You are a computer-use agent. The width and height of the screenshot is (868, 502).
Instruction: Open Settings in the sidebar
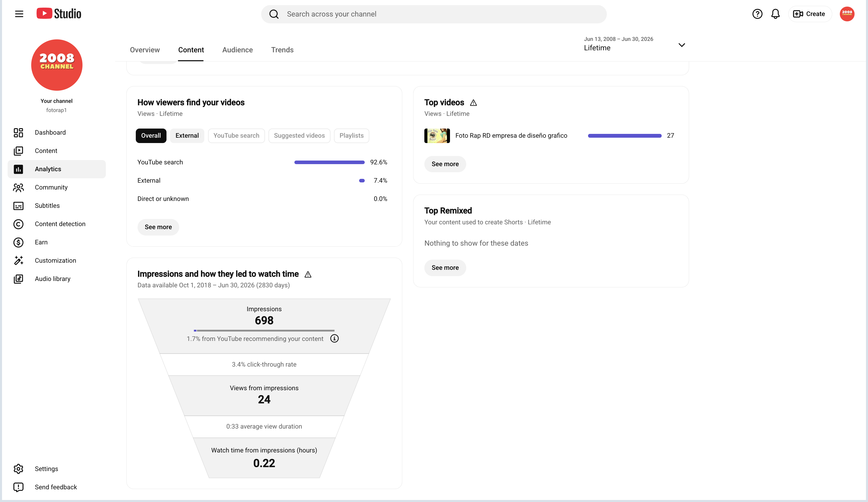pyautogui.click(x=57, y=468)
